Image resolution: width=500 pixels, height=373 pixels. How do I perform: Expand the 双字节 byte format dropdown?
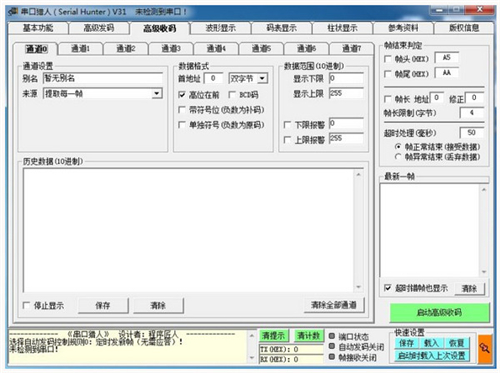click(x=262, y=79)
